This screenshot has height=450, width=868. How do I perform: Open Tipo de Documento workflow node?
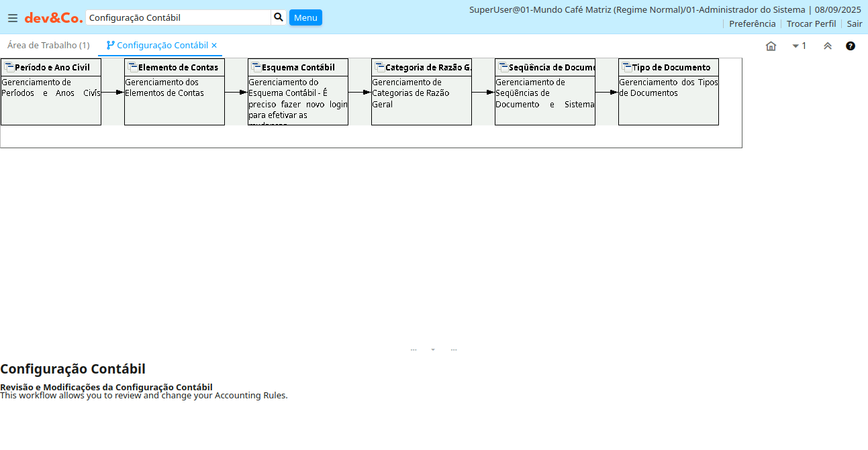coord(669,92)
